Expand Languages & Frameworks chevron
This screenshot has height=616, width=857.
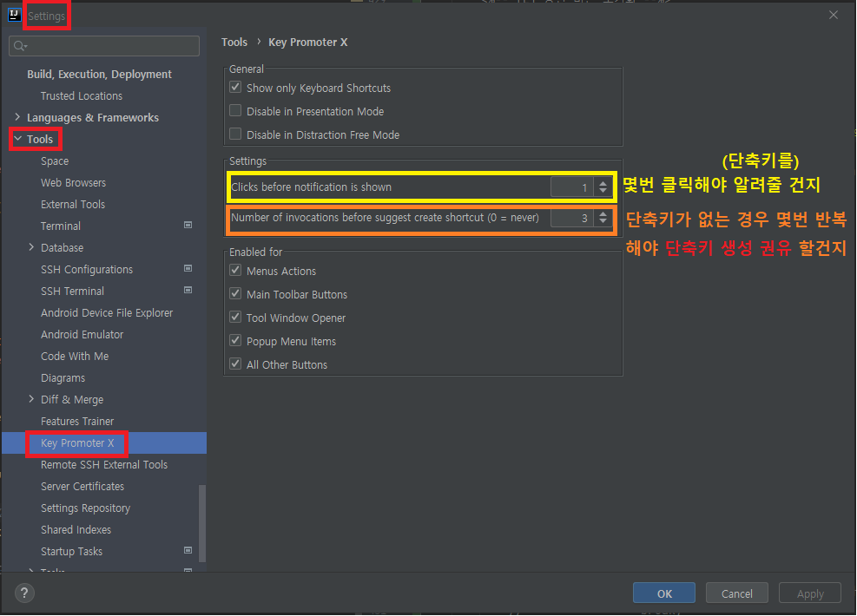[17, 117]
